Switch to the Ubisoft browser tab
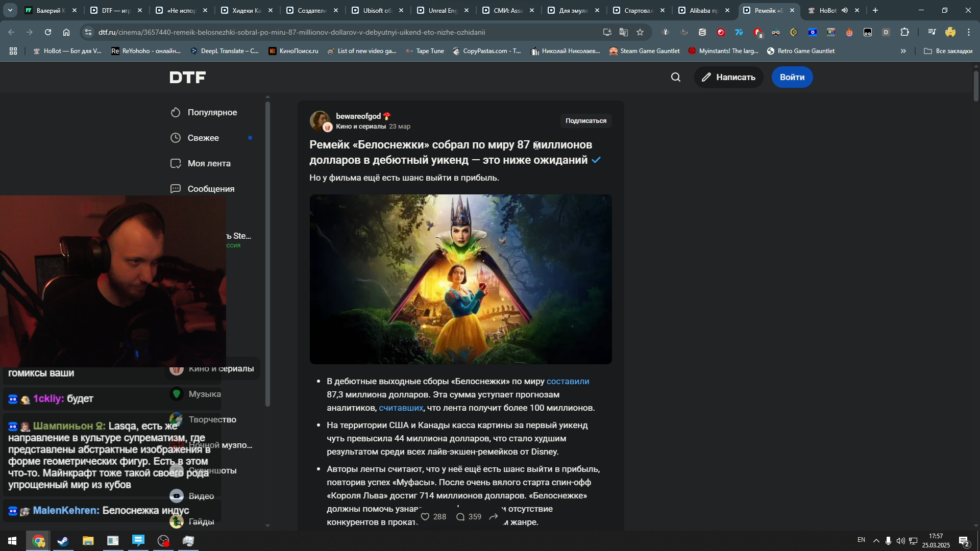980x551 pixels. [376, 10]
